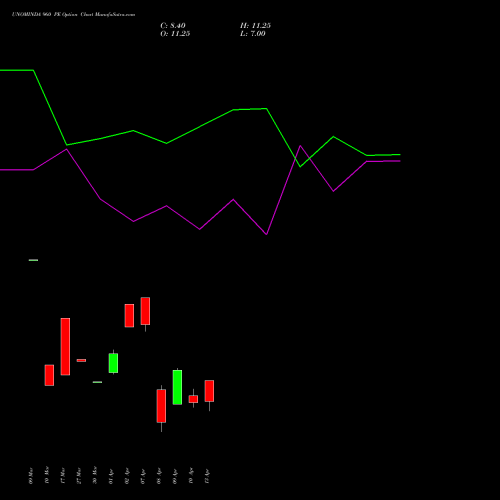Select the open value O: 11.25

pyautogui.click(x=175, y=34)
